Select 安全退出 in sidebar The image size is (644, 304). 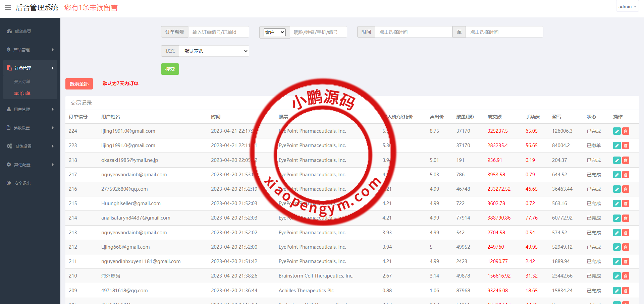coord(22,183)
